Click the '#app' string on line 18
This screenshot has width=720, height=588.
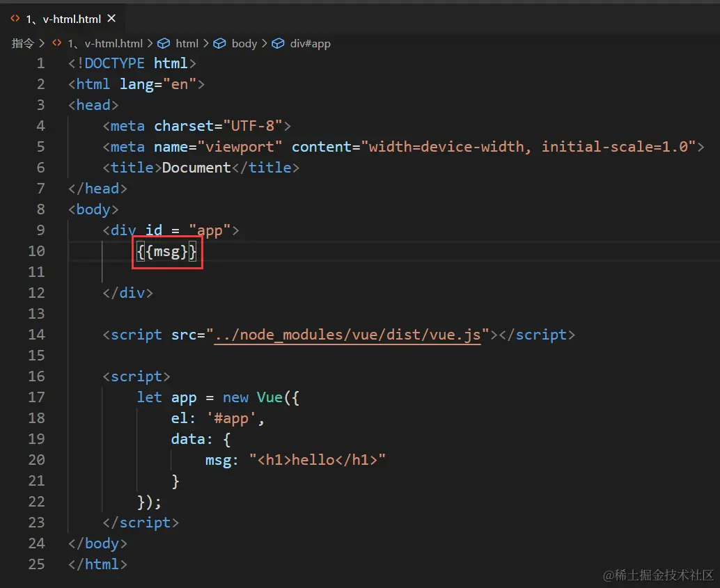click(231, 419)
